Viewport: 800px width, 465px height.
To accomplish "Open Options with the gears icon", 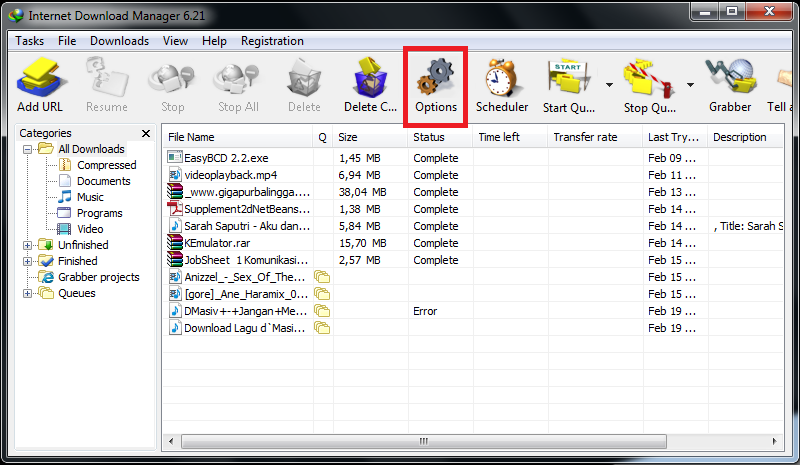I will pyautogui.click(x=436, y=78).
